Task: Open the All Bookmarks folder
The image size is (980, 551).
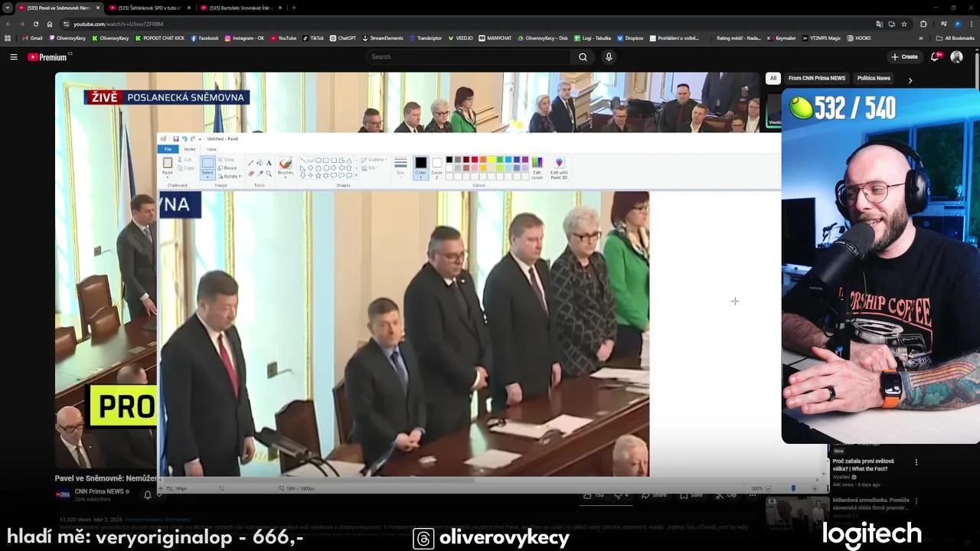Action: 955,37
